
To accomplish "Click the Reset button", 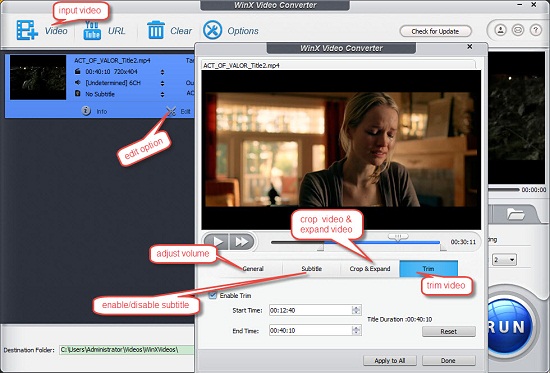I will pyautogui.click(x=449, y=331).
